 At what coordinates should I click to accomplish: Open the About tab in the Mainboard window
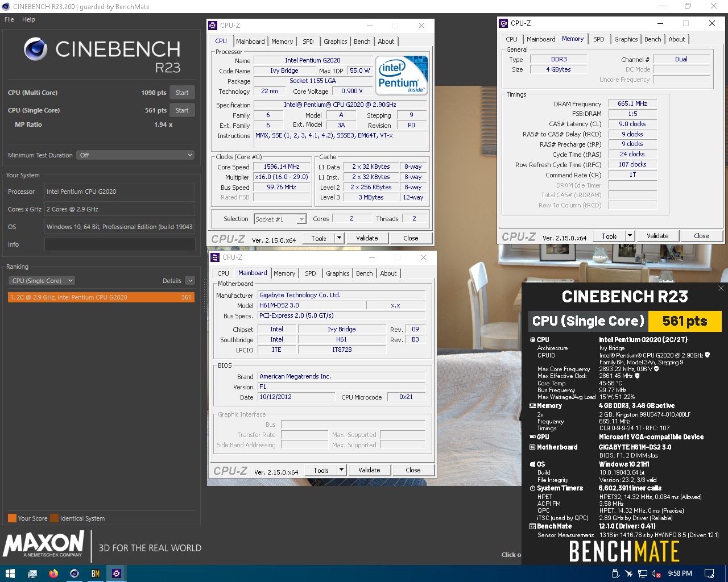pyautogui.click(x=388, y=273)
